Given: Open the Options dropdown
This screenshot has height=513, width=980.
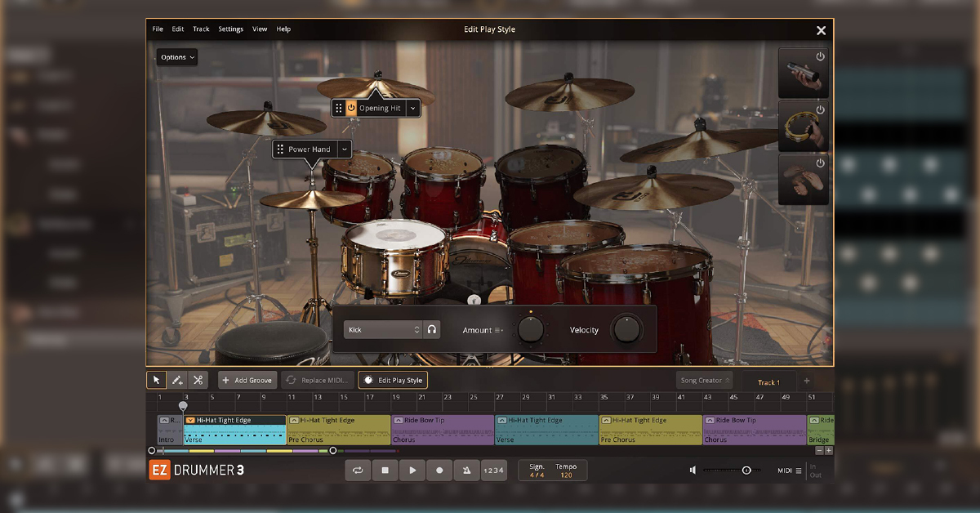Looking at the screenshot, I should [x=177, y=57].
